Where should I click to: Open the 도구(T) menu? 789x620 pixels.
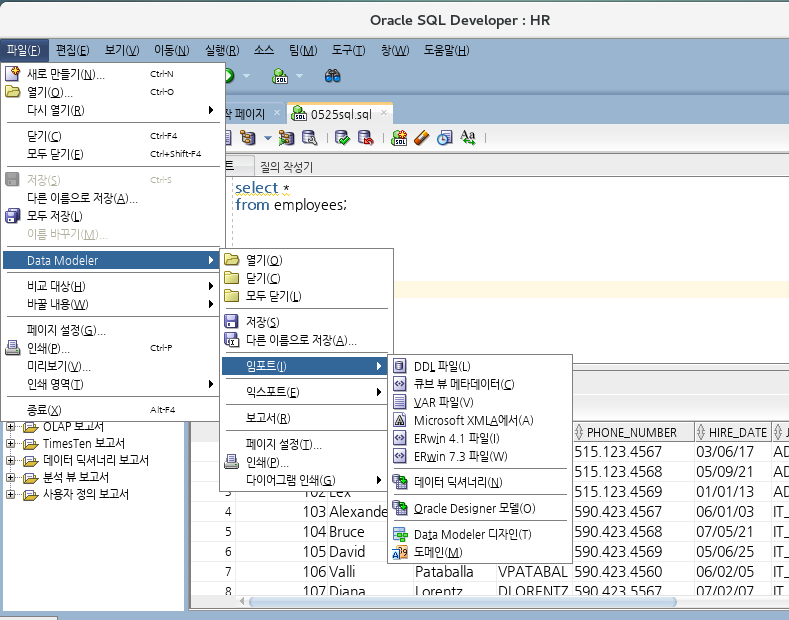pos(348,50)
